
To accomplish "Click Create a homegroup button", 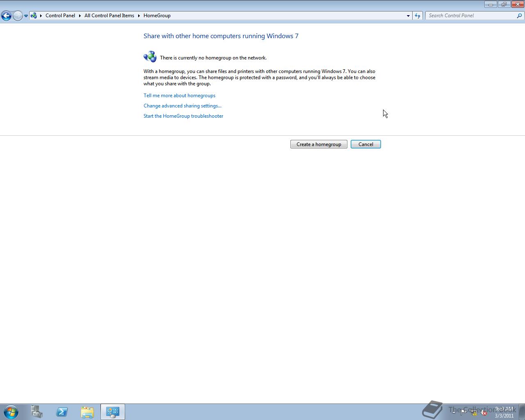I will coord(319,144).
